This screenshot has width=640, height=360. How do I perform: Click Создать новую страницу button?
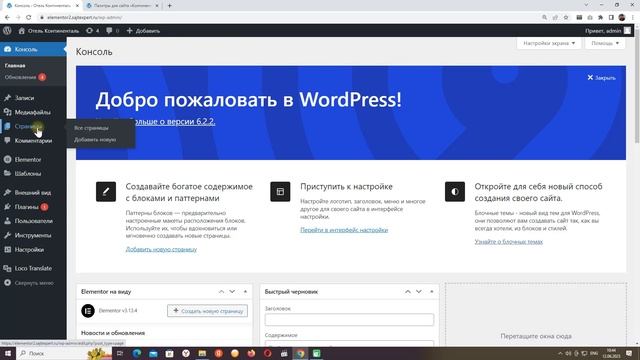207,311
